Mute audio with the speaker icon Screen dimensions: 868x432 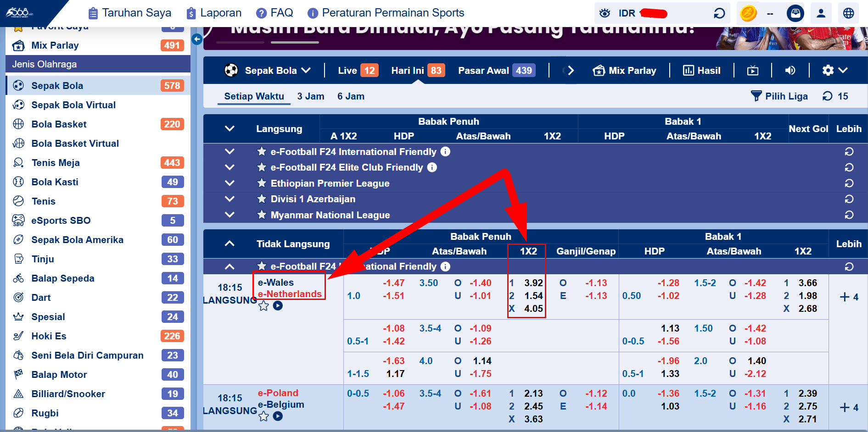click(790, 70)
